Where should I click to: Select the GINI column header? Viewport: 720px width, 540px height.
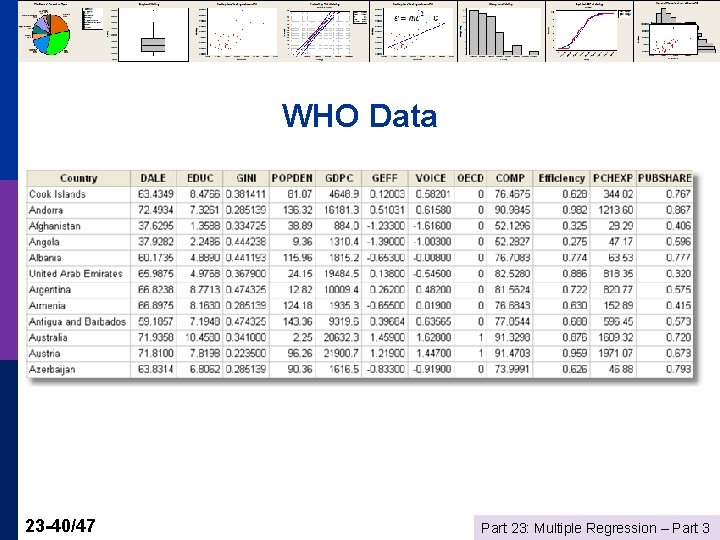246,178
